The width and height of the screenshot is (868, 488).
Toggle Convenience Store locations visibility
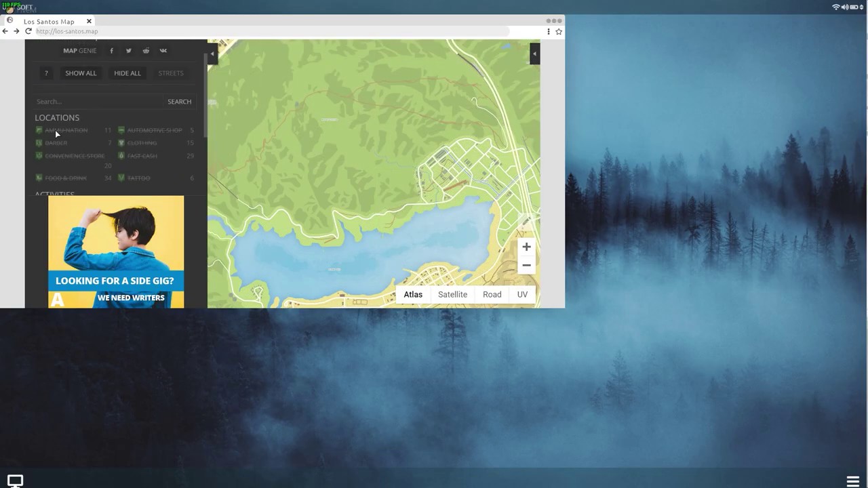click(73, 160)
